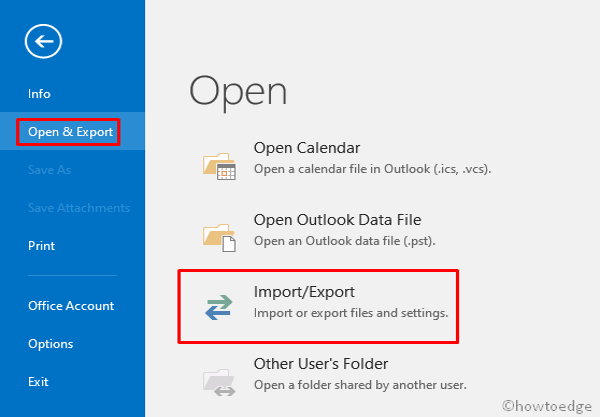Go to the Print page

tap(41, 246)
